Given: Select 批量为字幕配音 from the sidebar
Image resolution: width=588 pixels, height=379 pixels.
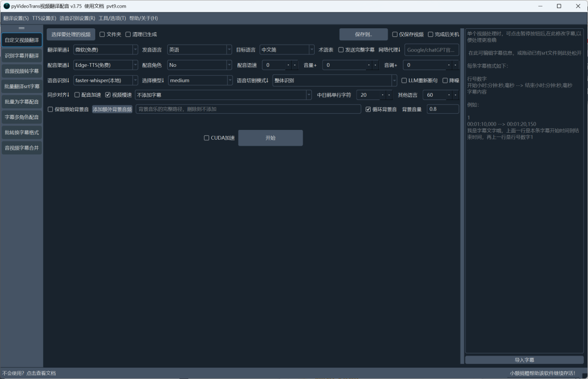Looking at the screenshot, I should coord(22,102).
